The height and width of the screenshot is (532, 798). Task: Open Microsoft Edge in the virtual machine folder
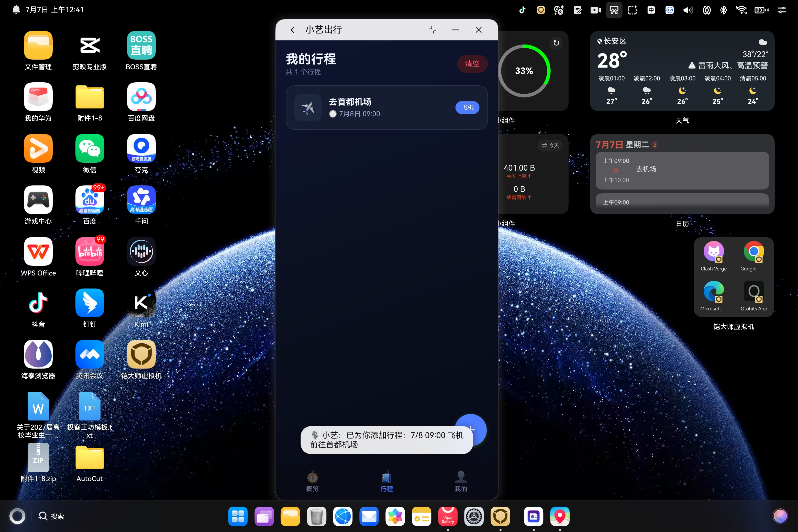714,292
